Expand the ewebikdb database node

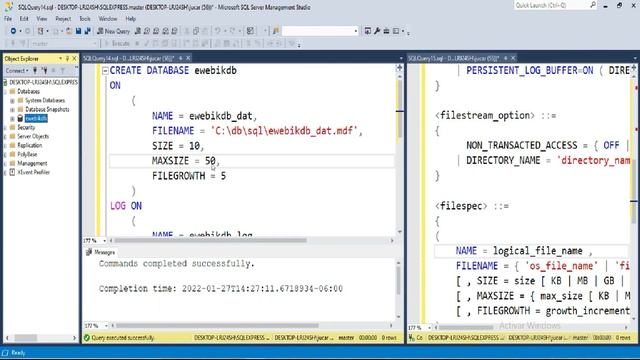(12, 118)
